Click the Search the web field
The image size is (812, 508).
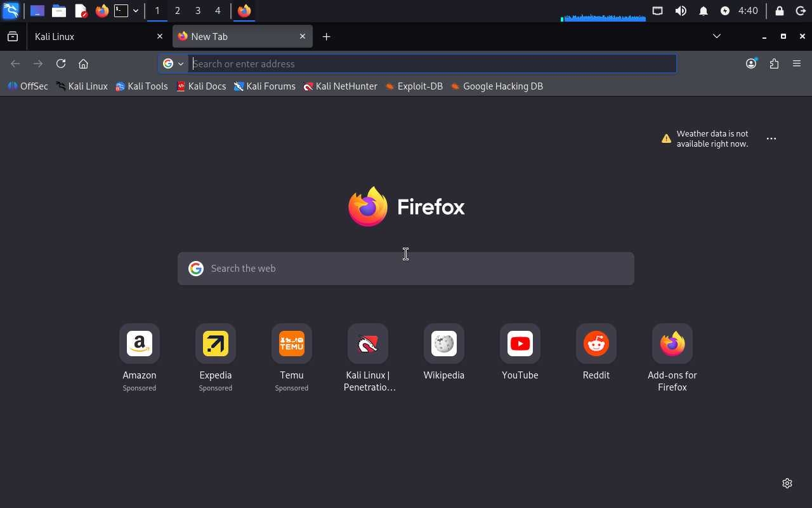click(406, 269)
